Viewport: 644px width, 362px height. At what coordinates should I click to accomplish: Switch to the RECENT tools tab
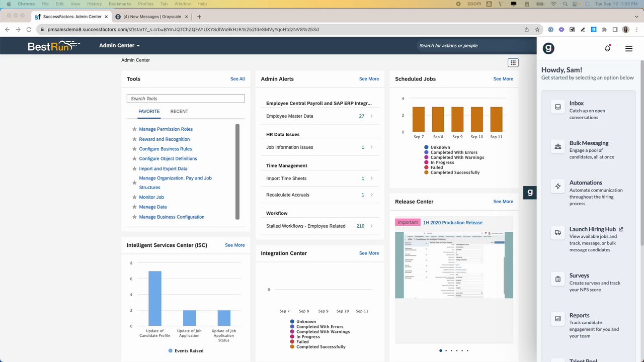click(179, 112)
